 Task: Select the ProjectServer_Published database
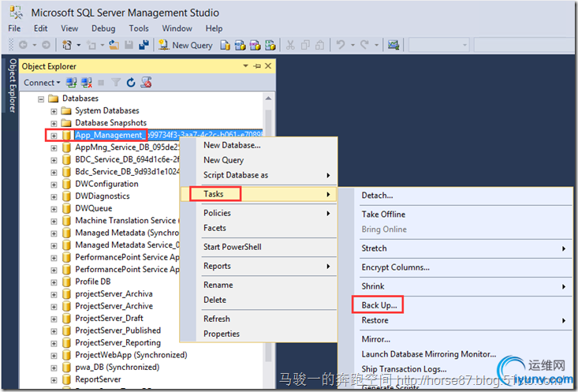tap(118, 330)
